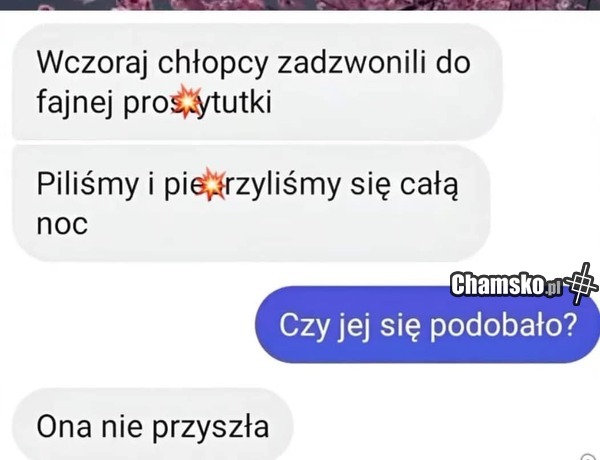Open the Chamsko.pl watermark logo

tap(523, 284)
